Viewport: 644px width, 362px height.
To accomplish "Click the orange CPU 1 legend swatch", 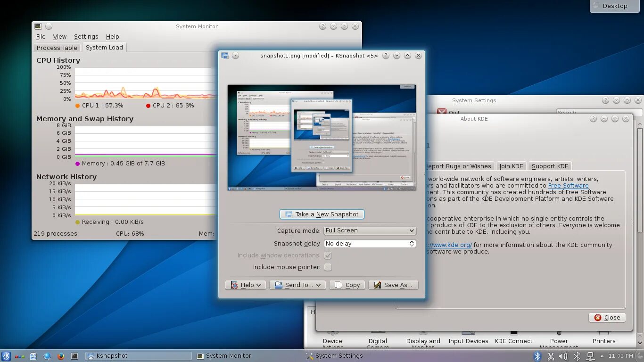I will coord(77,106).
